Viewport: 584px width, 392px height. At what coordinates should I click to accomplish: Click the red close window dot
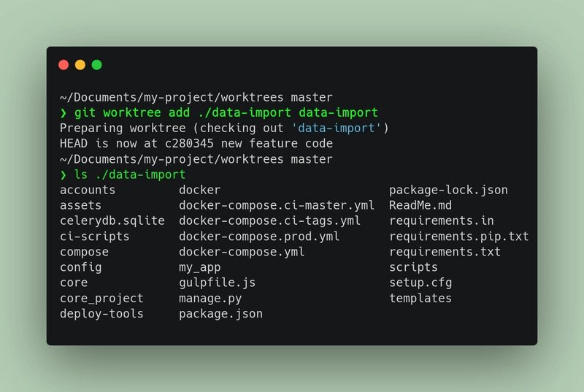[x=64, y=65]
